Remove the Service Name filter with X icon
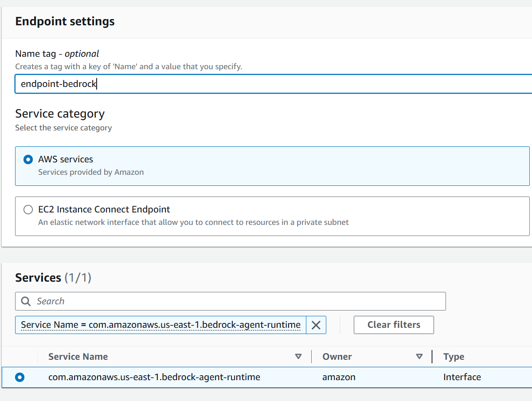 point(316,325)
